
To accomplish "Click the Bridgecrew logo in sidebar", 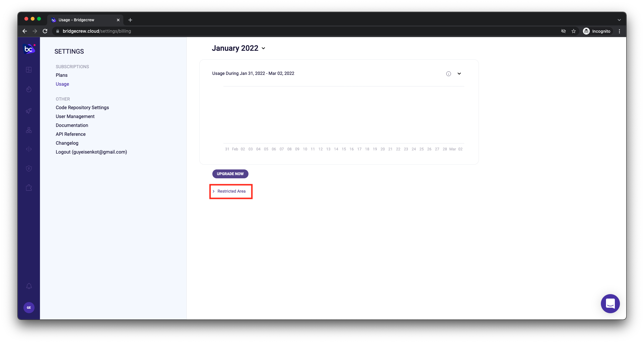I will tap(29, 49).
